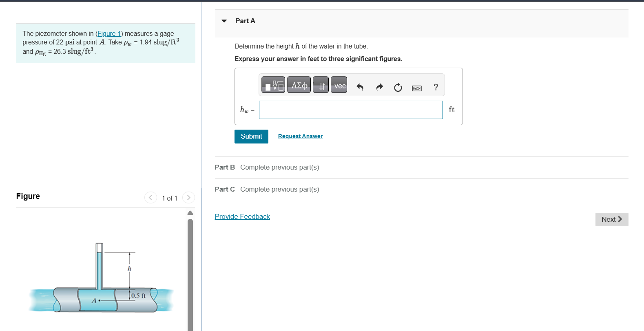Insert vector notation with vec button
This screenshot has width=644, height=331.
(339, 85)
